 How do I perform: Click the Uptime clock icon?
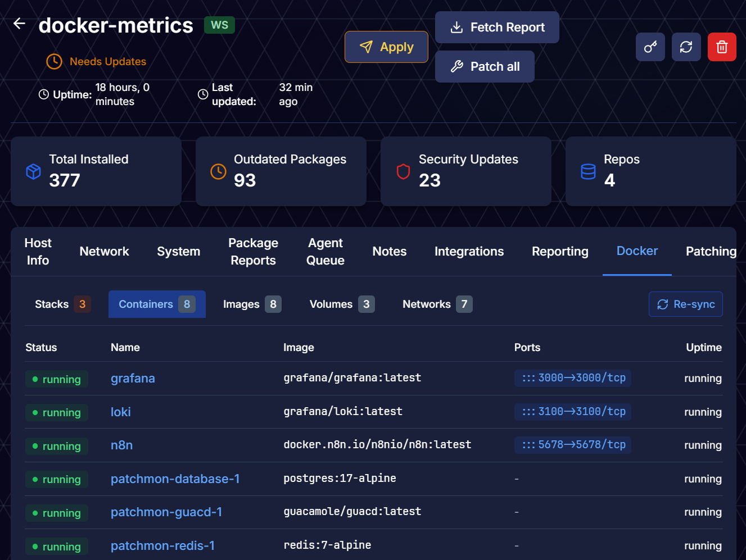pos(43,94)
